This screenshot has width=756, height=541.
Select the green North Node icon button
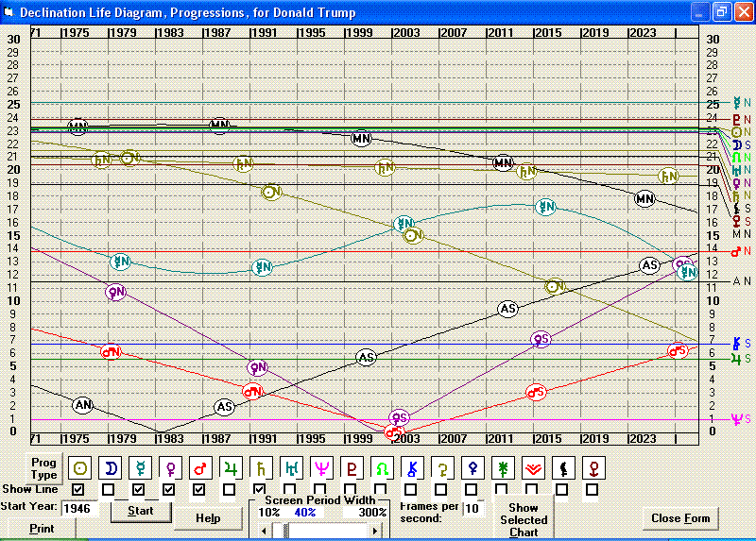click(383, 467)
